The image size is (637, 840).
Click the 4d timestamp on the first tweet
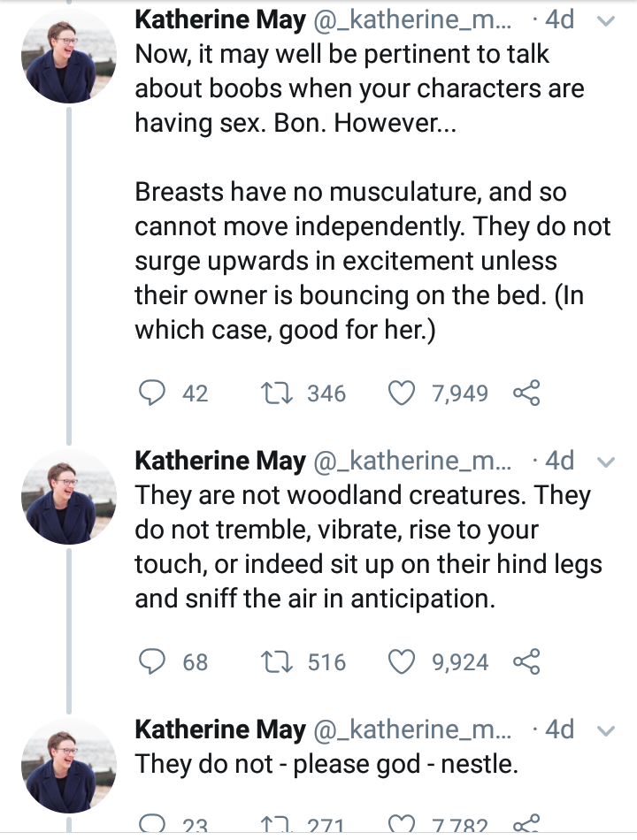(560, 19)
